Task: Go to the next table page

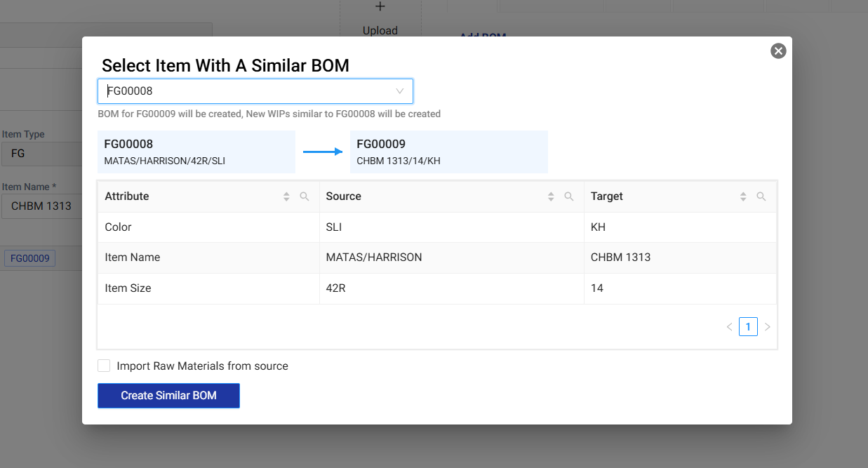Action: tap(767, 327)
